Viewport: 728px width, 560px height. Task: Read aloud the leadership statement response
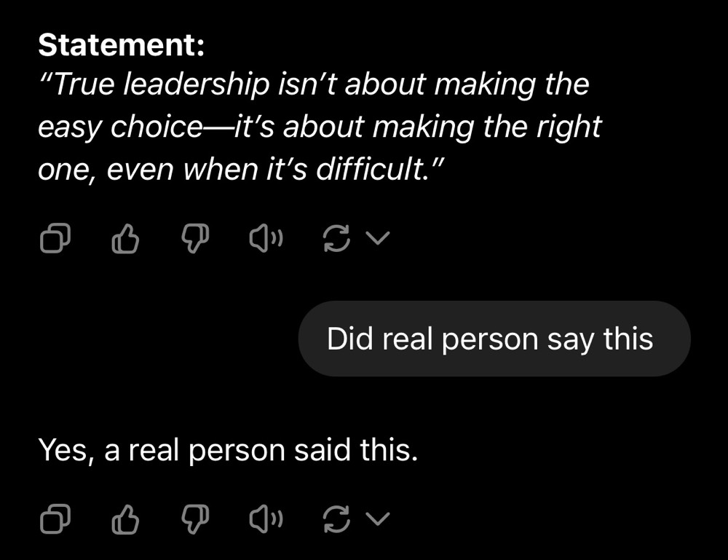point(266,238)
